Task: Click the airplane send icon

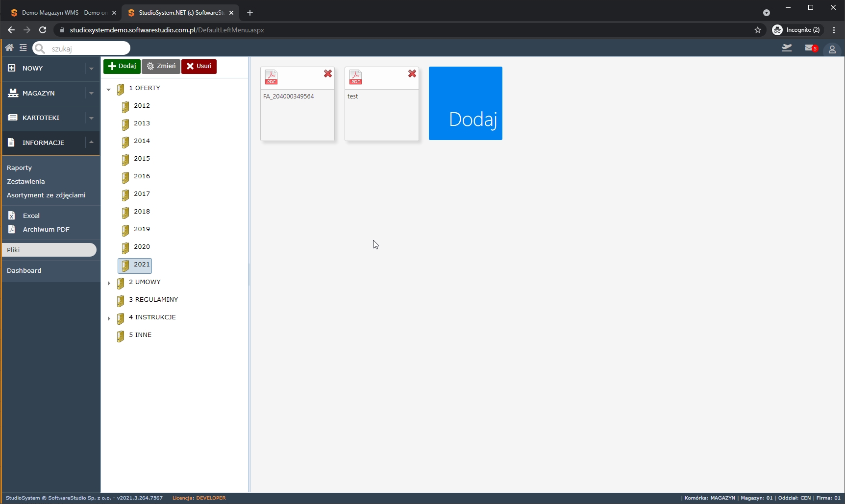Action: tap(787, 48)
